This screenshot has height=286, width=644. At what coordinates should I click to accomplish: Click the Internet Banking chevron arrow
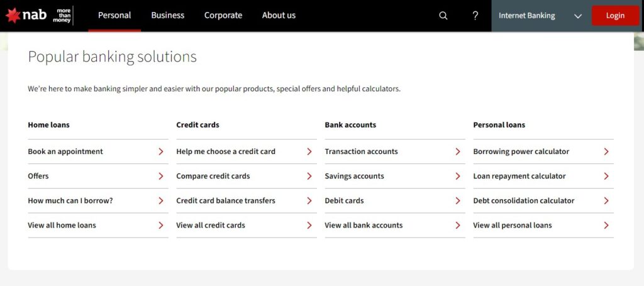[578, 16]
